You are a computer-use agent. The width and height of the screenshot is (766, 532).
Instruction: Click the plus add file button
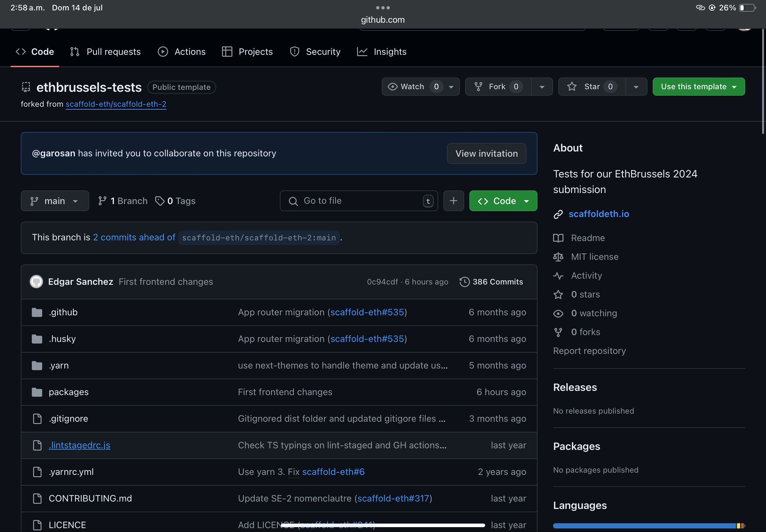click(x=453, y=201)
